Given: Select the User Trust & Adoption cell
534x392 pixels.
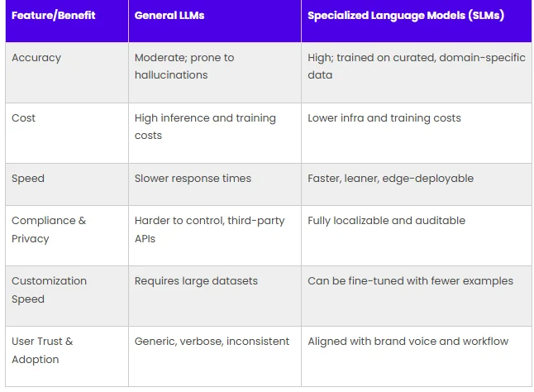Looking at the screenshot, I should (42, 350).
